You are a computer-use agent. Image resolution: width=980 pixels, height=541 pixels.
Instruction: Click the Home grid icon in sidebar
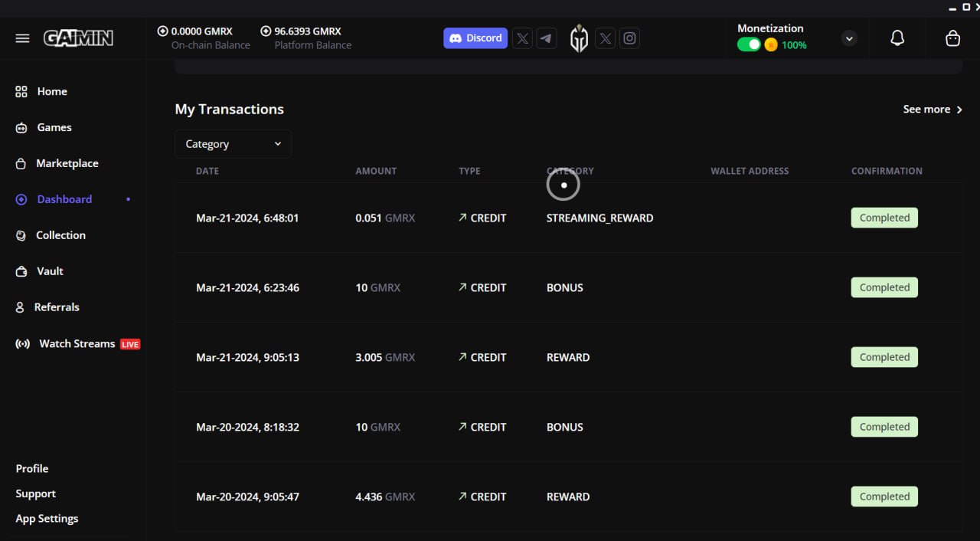pos(21,91)
